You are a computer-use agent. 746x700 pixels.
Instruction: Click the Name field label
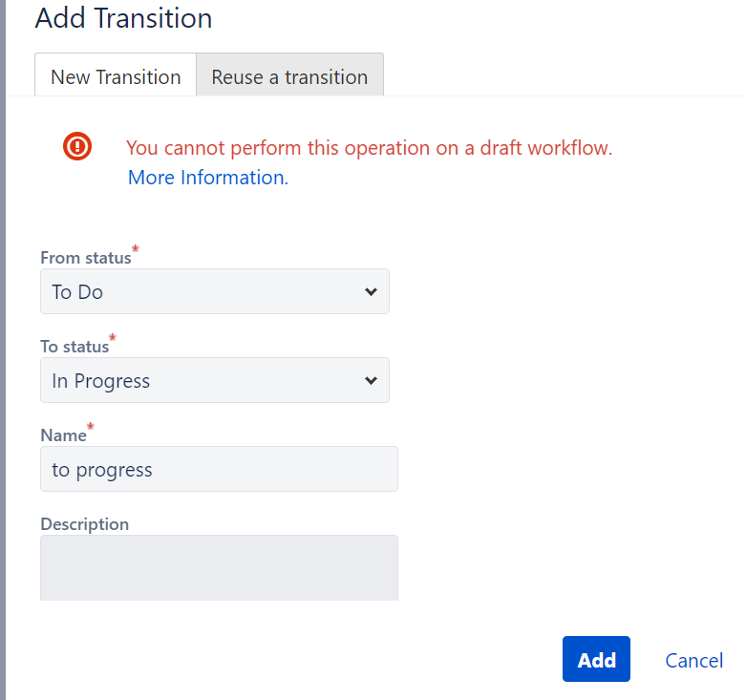(63, 435)
